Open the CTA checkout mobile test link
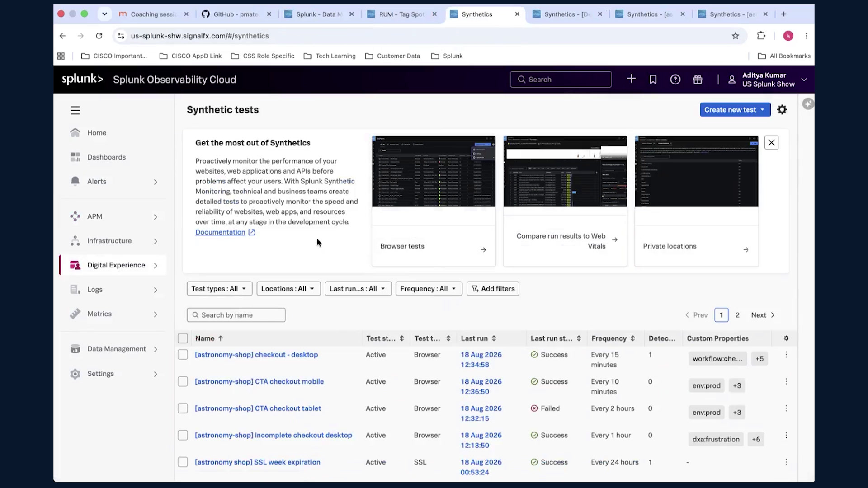868x488 pixels. pos(259,381)
